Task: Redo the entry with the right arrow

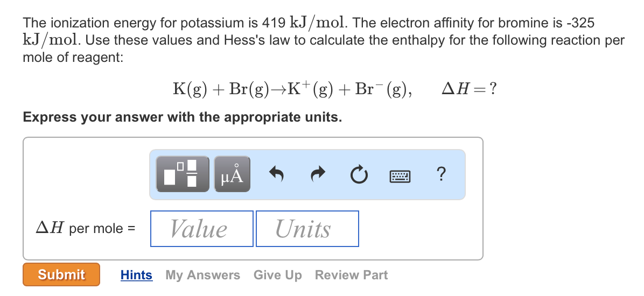Action: point(318,174)
